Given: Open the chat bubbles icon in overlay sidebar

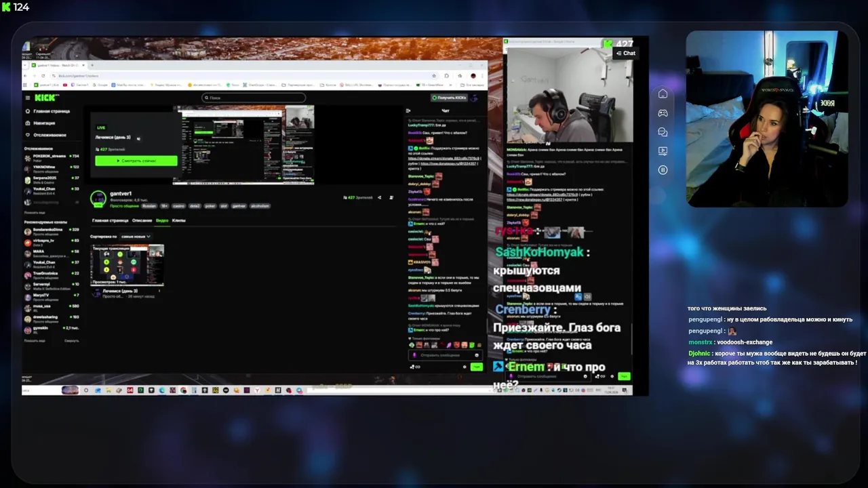Looking at the screenshot, I should [x=663, y=132].
